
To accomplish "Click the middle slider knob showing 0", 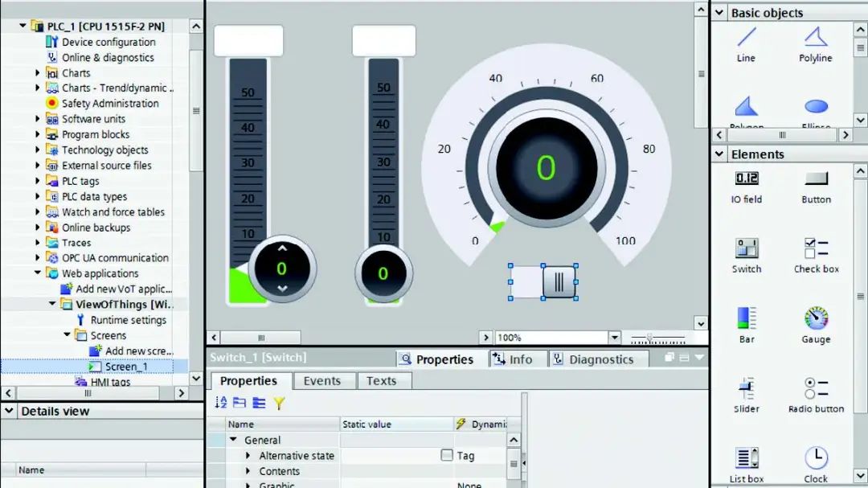I will coord(383,273).
